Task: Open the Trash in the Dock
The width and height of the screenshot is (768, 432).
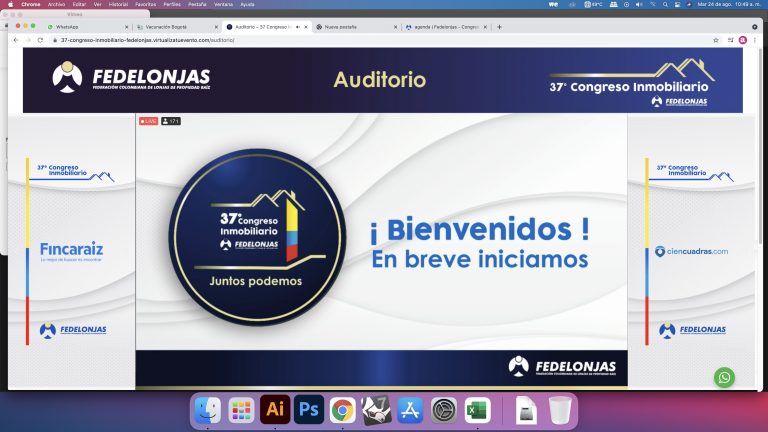Action: pos(560,410)
